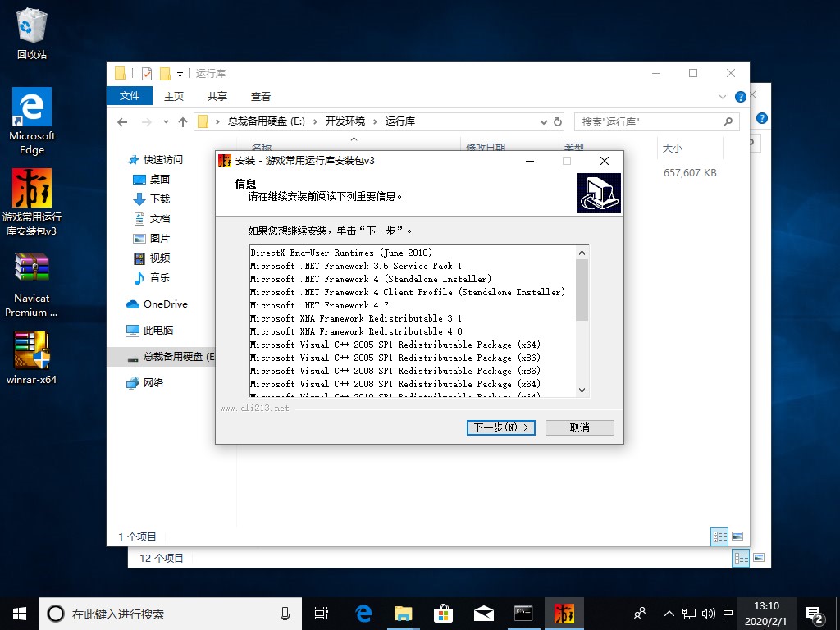Click the 下一步(N) button

501,427
